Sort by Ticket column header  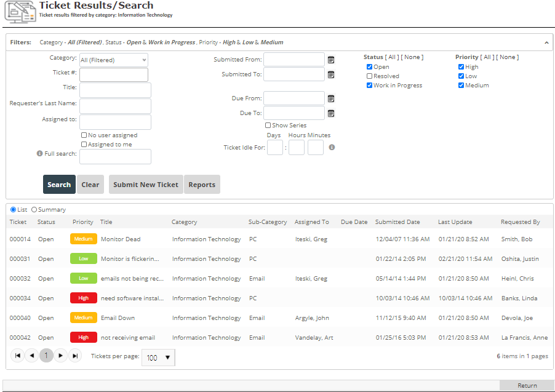(x=18, y=222)
